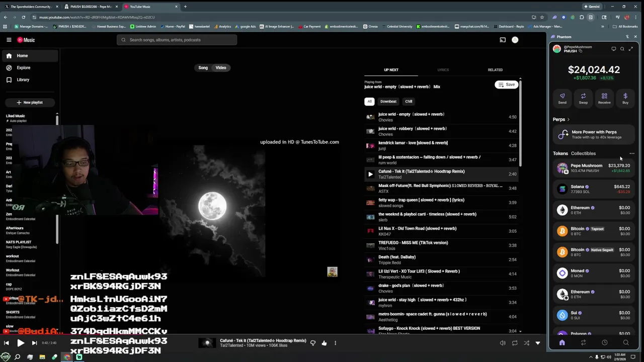Toggle repeat mode
Image resolution: width=644 pixels, height=362 pixels.
[514, 343]
